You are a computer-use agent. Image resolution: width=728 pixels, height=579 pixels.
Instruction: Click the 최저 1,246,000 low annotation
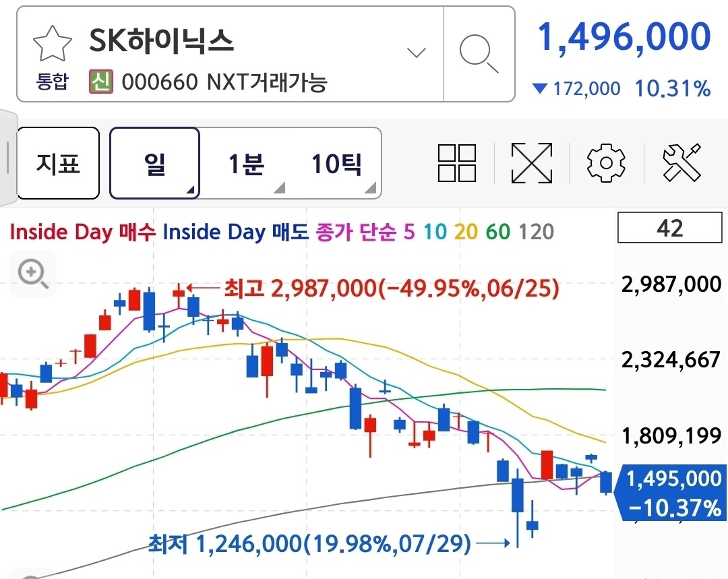click(x=309, y=543)
